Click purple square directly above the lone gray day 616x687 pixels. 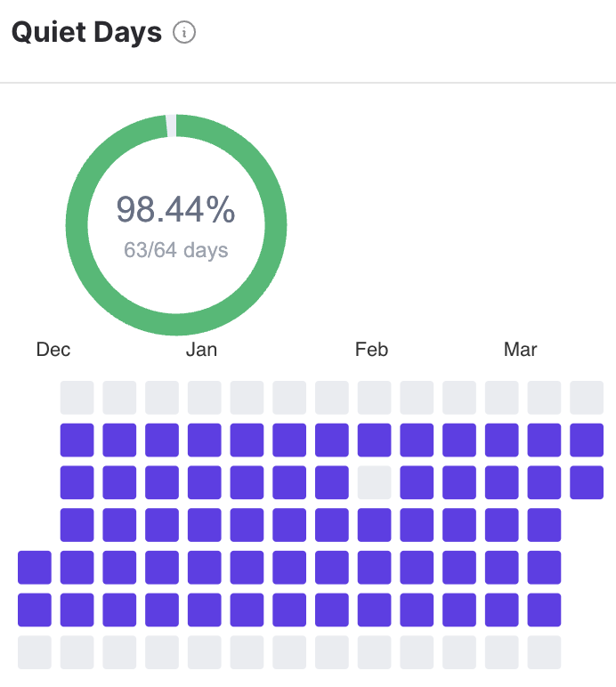click(x=375, y=440)
